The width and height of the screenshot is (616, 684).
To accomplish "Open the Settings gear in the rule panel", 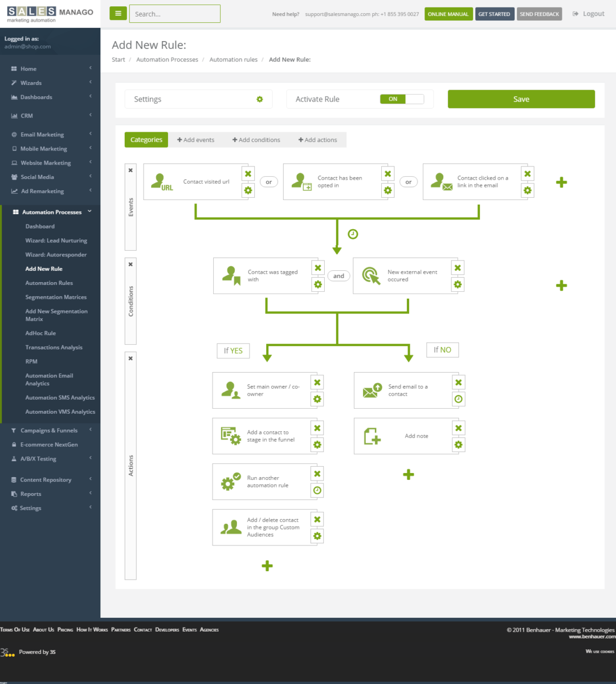I will [260, 99].
